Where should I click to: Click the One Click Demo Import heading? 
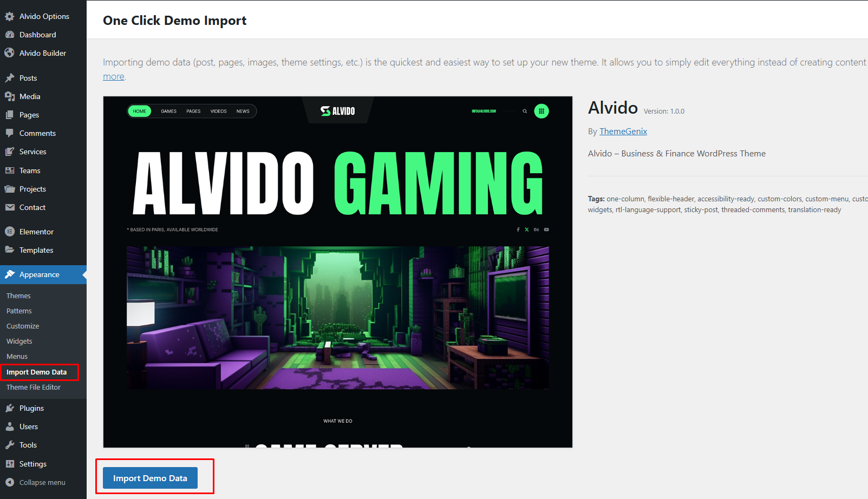(174, 21)
